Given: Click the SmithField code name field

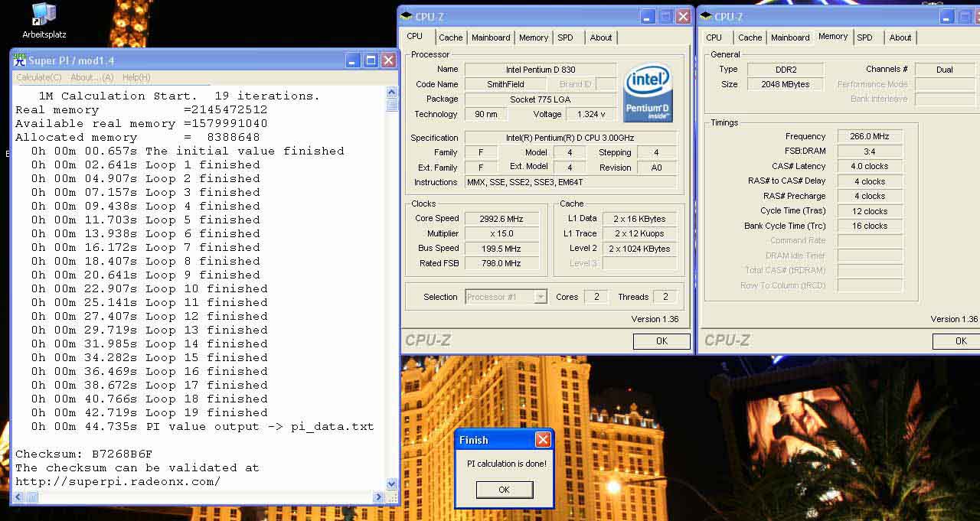Looking at the screenshot, I should coord(506,84).
